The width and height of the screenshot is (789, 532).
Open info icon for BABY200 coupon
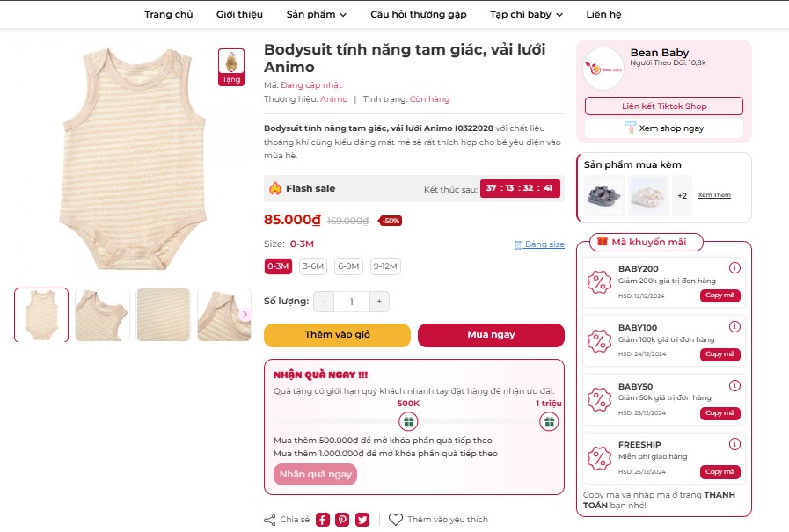[x=734, y=268]
